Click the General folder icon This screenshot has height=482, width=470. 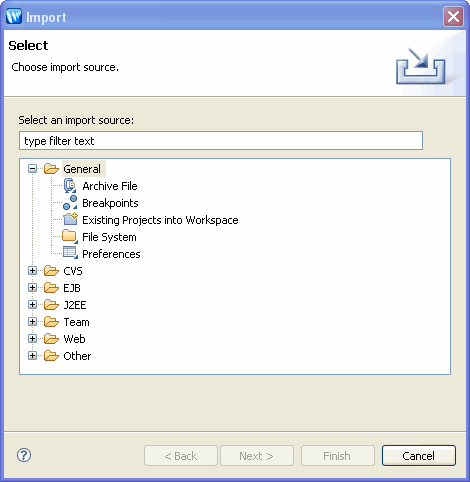coord(51,169)
